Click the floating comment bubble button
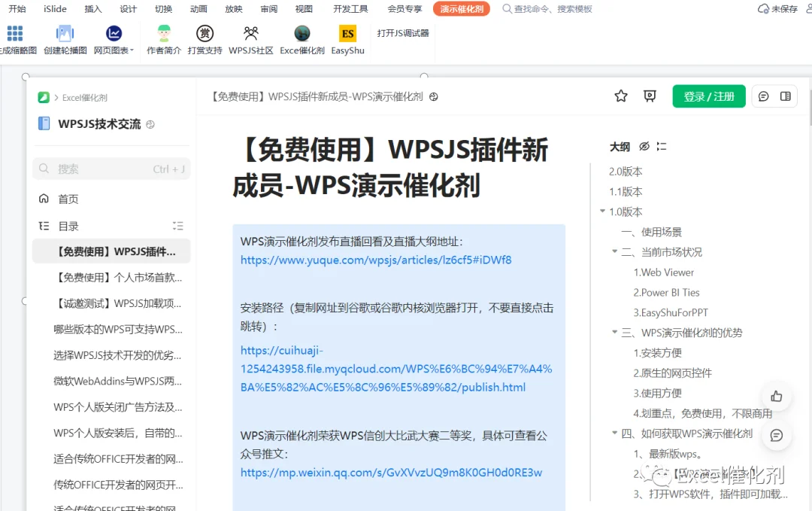 776,435
